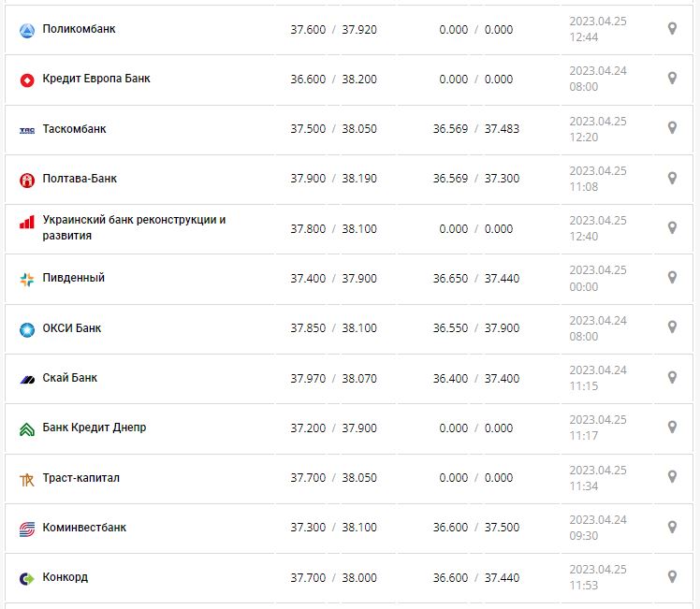Click the Поликомбанк logo icon
The width and height of the screenshot is (700, 609).
point(26,30)
